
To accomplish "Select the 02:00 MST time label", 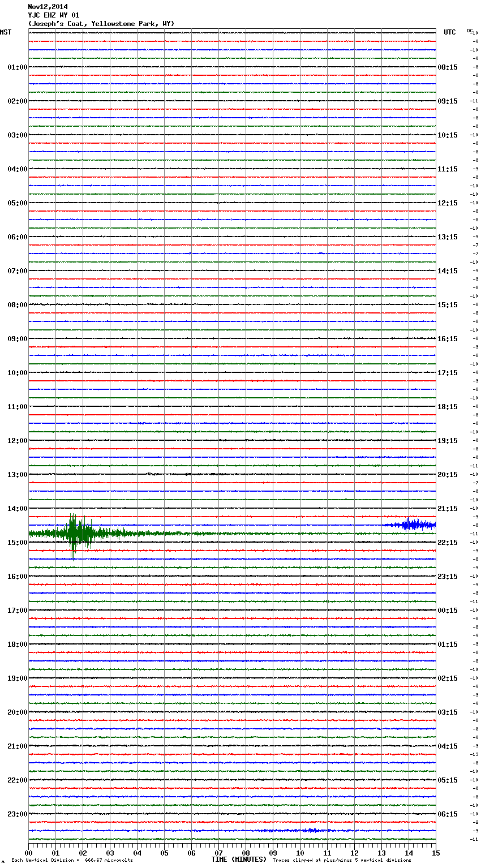I will tap(17, 101).
